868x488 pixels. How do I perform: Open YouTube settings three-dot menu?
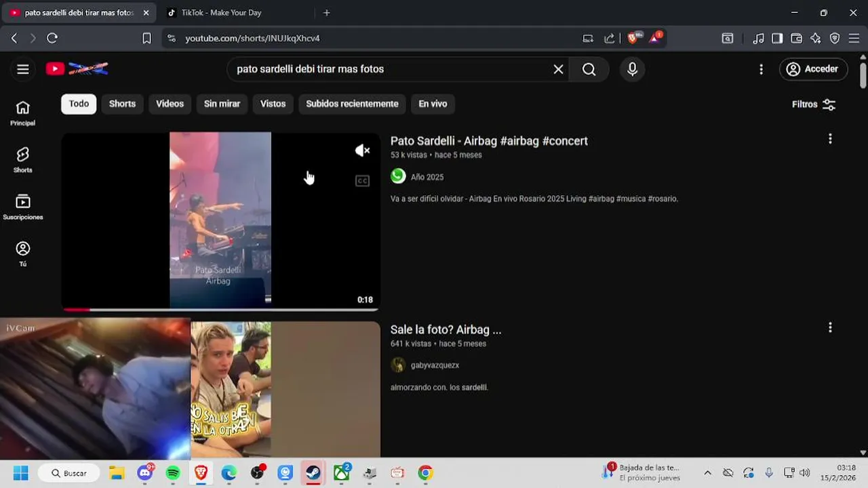(x=761, y=69)
